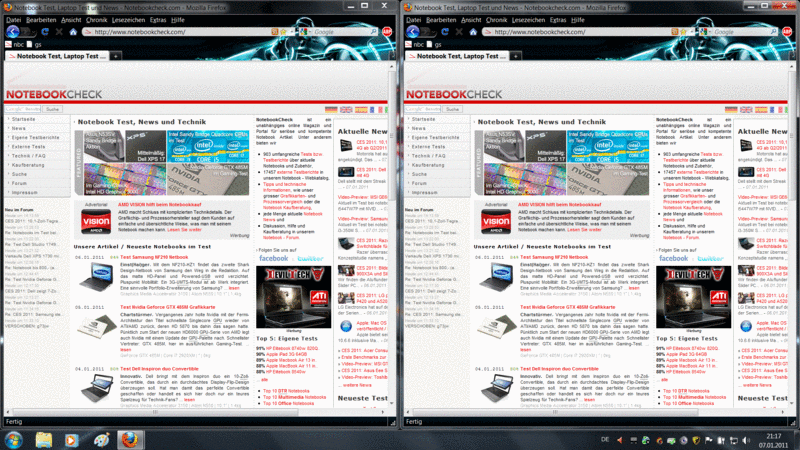The image size is (800, 450).
Task: Bookmark page star in right window
Action: coord(683,32)
